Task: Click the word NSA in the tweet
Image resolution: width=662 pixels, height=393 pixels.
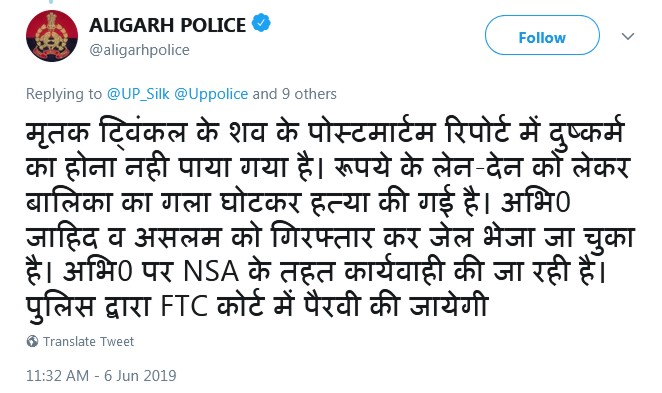Action: pos(211,271)
